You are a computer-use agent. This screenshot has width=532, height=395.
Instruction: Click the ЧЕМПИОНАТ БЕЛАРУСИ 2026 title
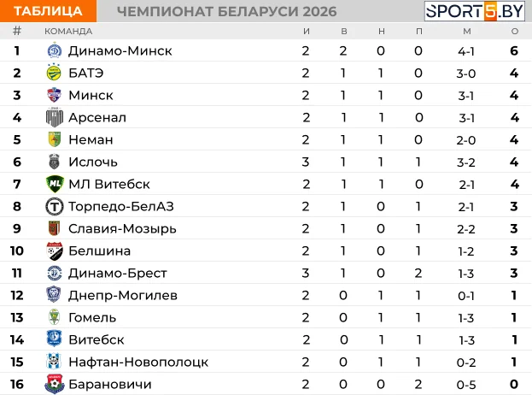(x=225, y=11)
